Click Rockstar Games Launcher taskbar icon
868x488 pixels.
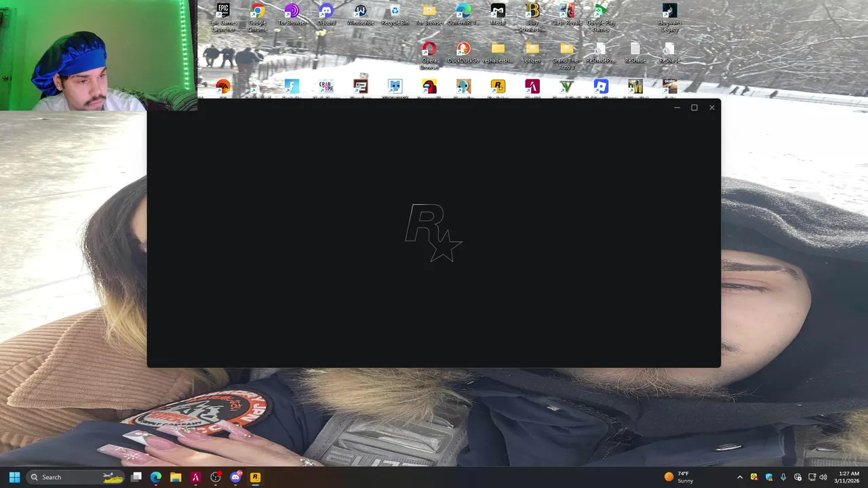click(255, 477)
